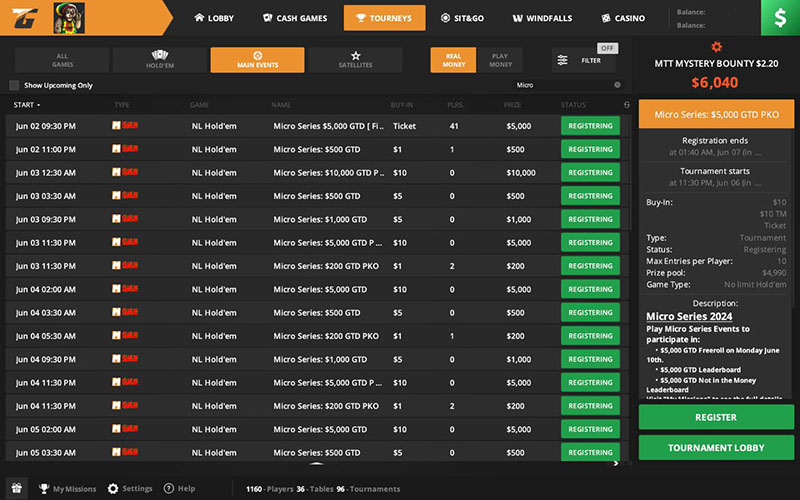Sort by the Start column arrow
The height and width of the screenshot is (500, 800).
tap(38, 105)
